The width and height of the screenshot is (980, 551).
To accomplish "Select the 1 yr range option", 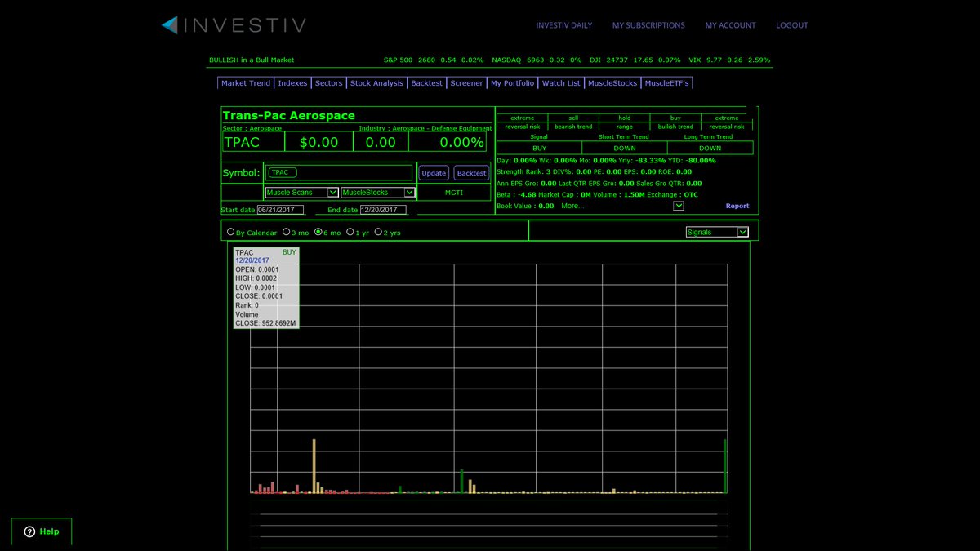I will pos(350,233).
